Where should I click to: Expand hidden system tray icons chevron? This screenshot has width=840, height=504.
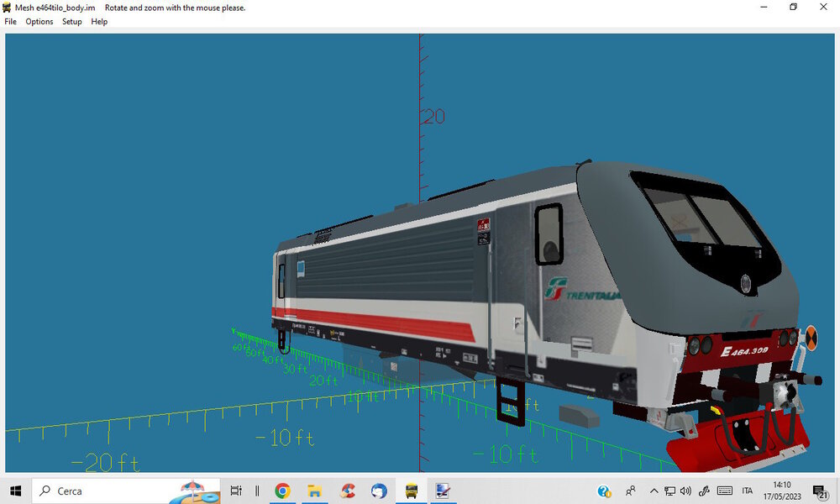654,491
